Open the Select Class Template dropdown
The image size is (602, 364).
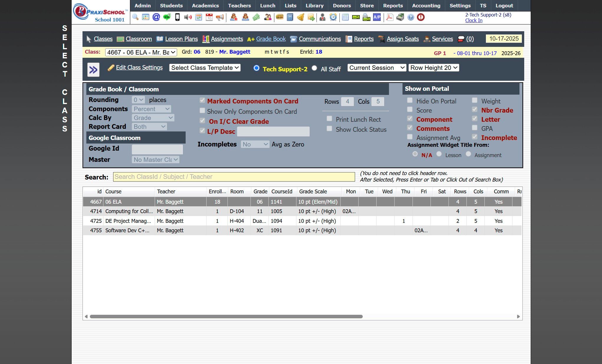(x=205, y=68)
